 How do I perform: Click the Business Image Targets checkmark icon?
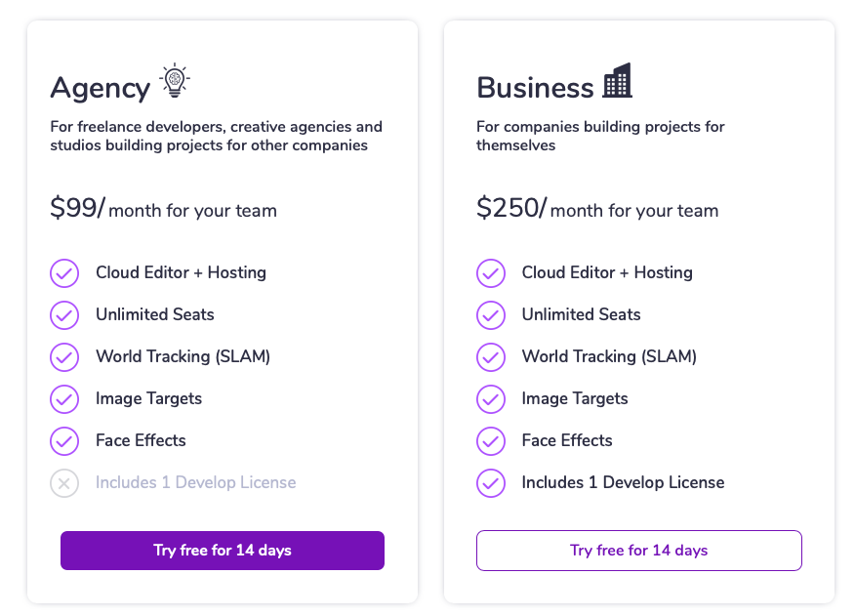pos(491,399)
